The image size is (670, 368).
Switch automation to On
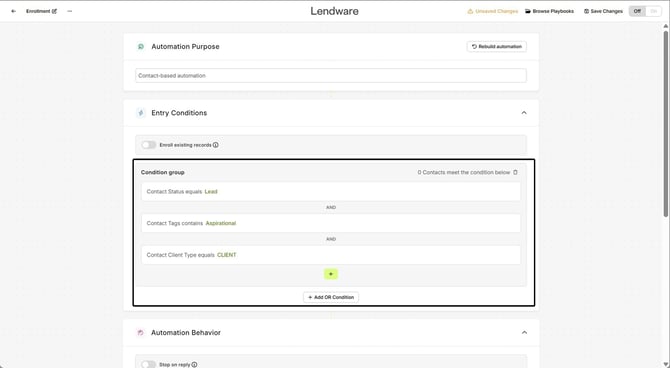click(x=653, y=11)
